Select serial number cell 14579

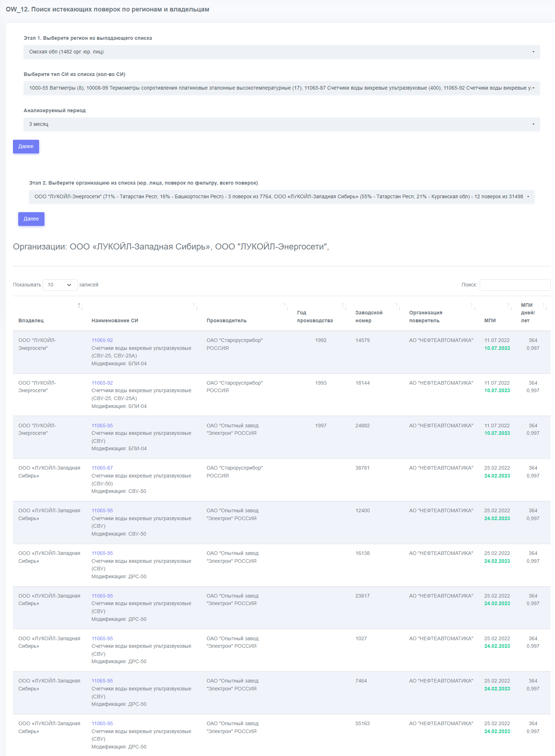[362, 341]
